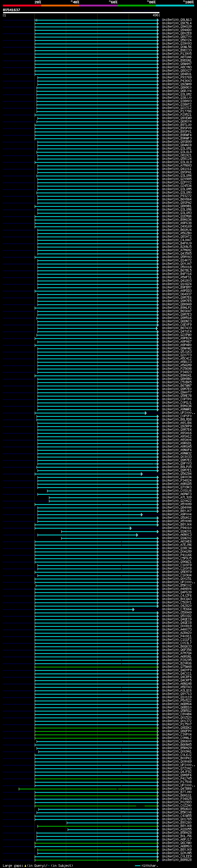Select hit label UniRef100_B6H1G1
Viewport: 197px width, 868px height.
point(177,796)
